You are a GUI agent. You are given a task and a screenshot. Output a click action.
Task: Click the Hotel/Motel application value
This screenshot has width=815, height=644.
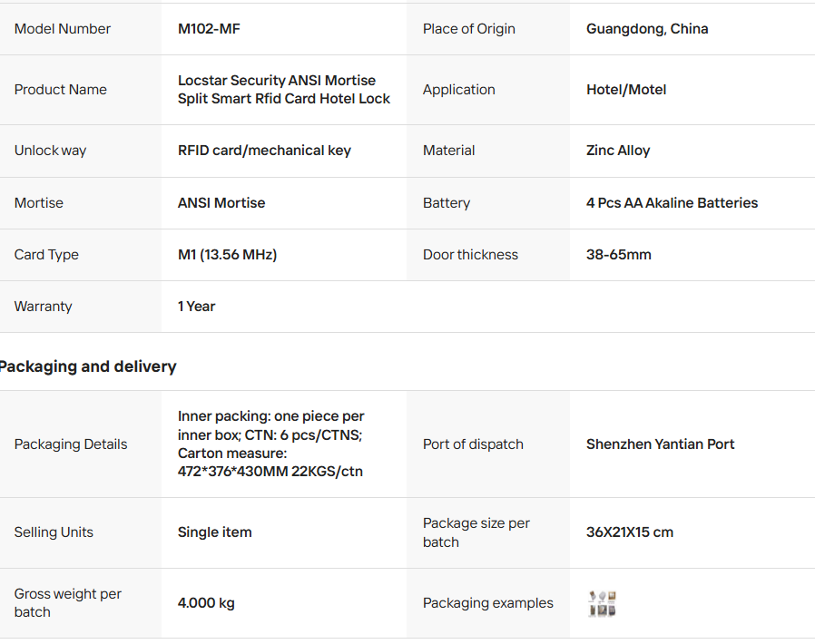click(x=626, y=90)
